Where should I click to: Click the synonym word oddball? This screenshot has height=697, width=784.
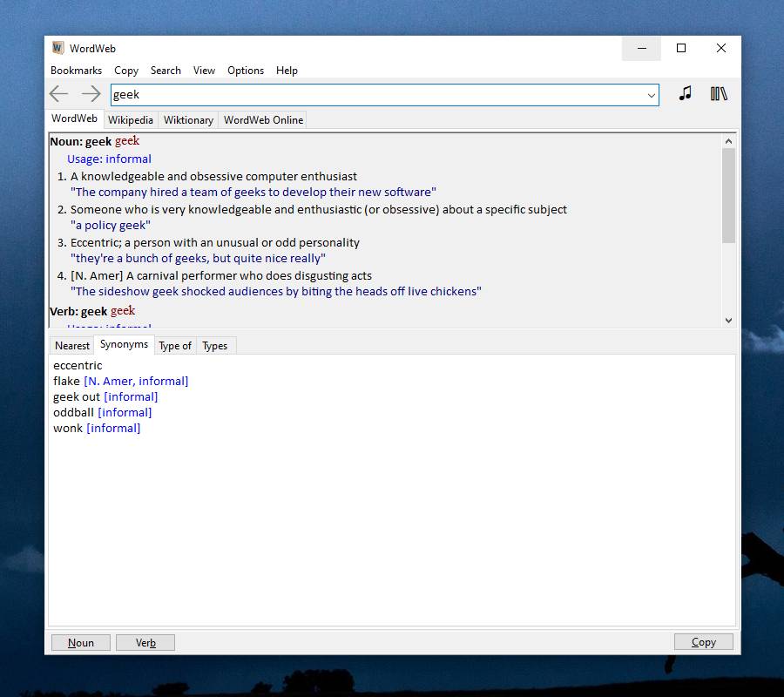pyautogui.click(x=73, y=412)
